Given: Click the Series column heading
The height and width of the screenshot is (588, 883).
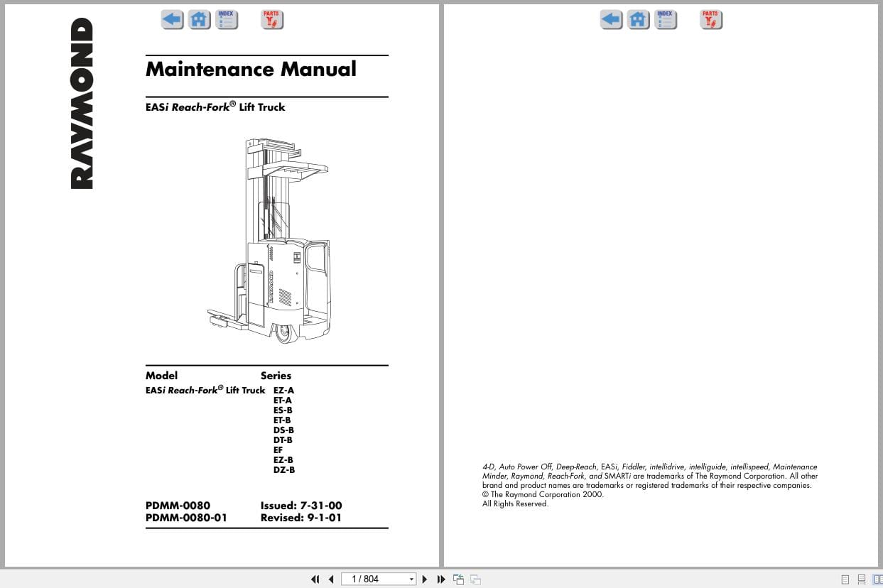Looking at the screenshot, I should (276, 376).
